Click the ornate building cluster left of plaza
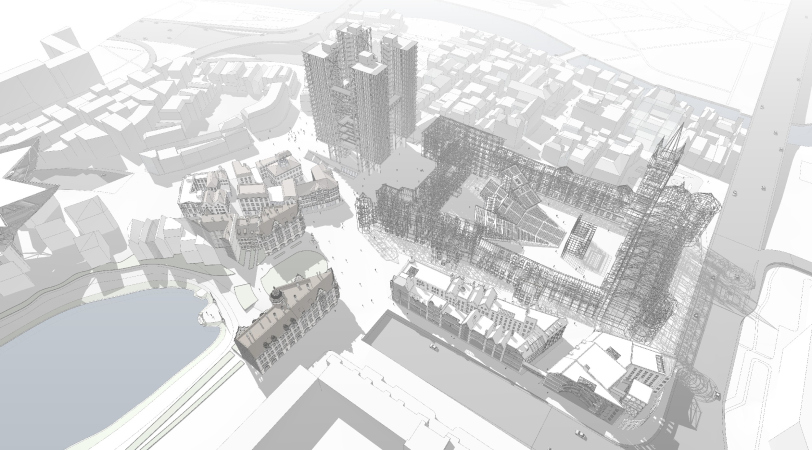Screen dimensions: 812x450 click(x=240, y=205)
